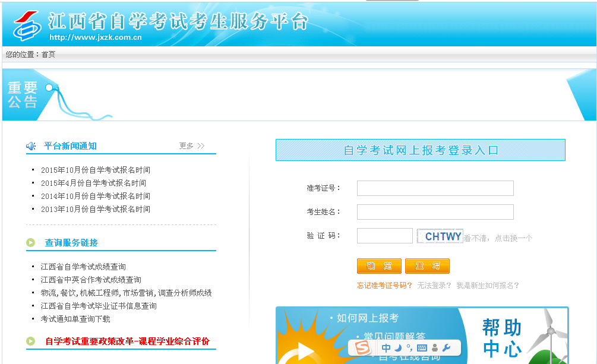Image resolution: width=597 pixels, height=364 pixels.
Task: Click the speaker icon beside 平台新闻通知
Action: [x=30, y=146]
